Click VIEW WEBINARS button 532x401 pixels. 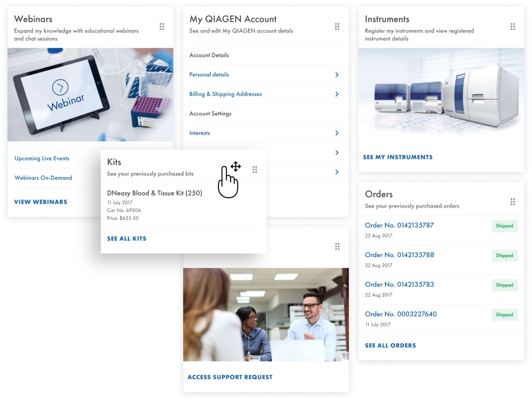[40, 202]
